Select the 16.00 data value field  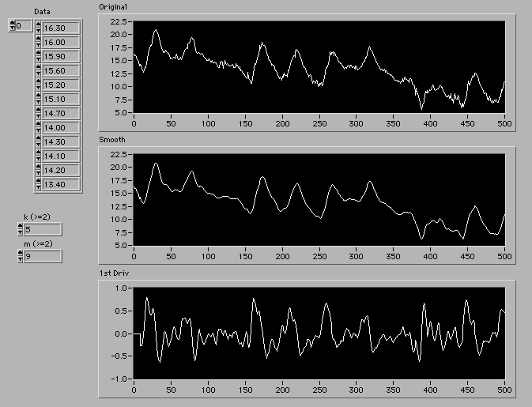coord(60,42)
